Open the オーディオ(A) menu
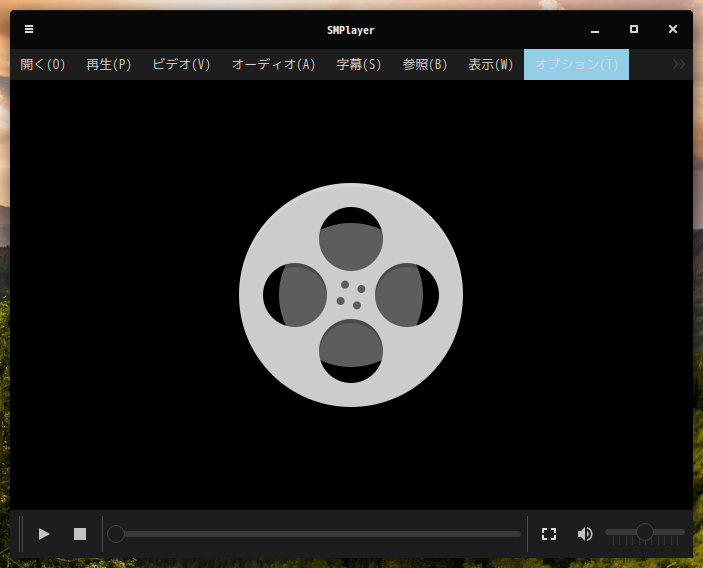This screenshot has height=568, width=703. click(x=273, y=65)
